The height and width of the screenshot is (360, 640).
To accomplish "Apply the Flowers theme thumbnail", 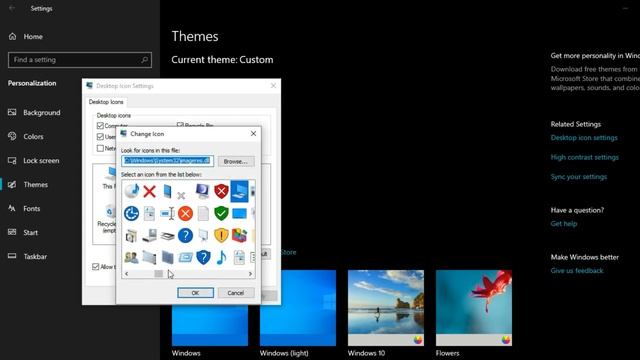I will tap(474, 308).
